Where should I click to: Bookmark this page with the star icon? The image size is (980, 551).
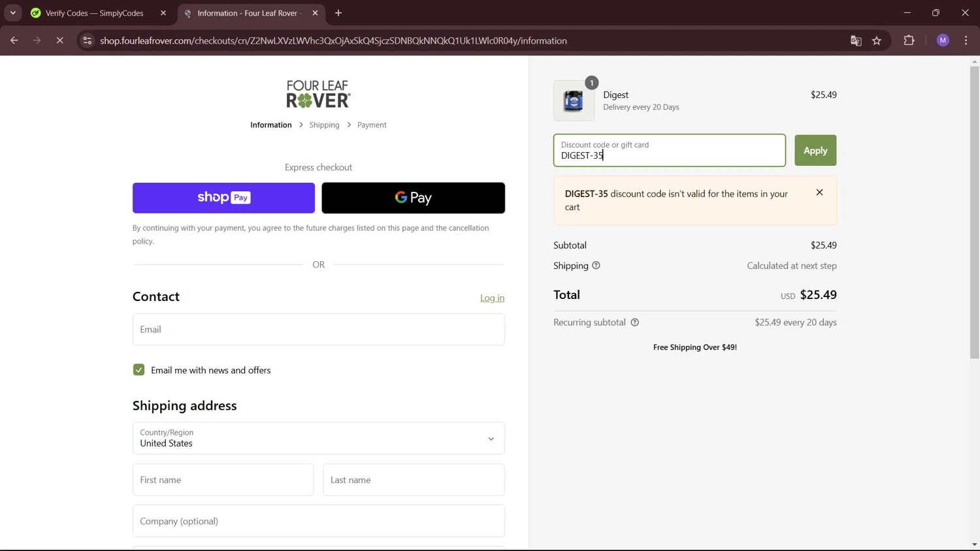877,40
